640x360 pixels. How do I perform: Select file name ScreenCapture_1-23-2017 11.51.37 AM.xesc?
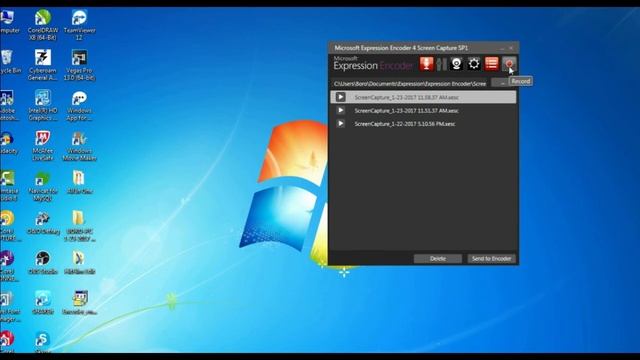pyautogui.click(x=407, y=111)
